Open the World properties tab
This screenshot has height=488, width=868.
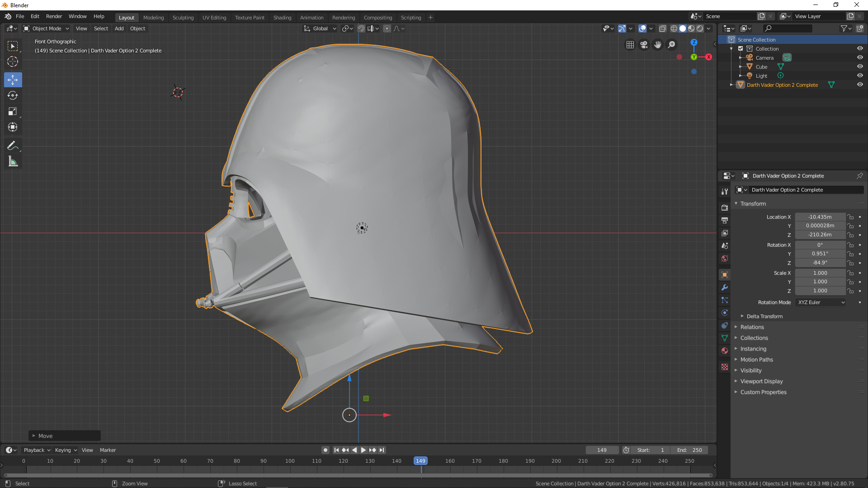point(725,258)
